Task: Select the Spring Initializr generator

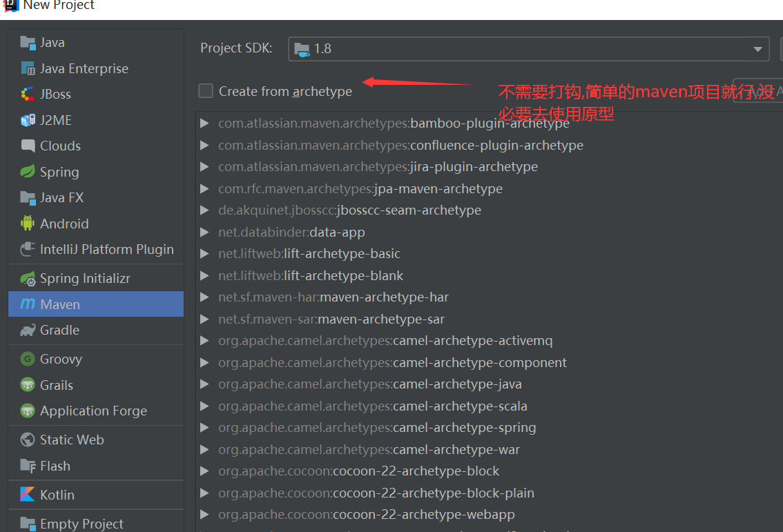Action: pos(96,279)
